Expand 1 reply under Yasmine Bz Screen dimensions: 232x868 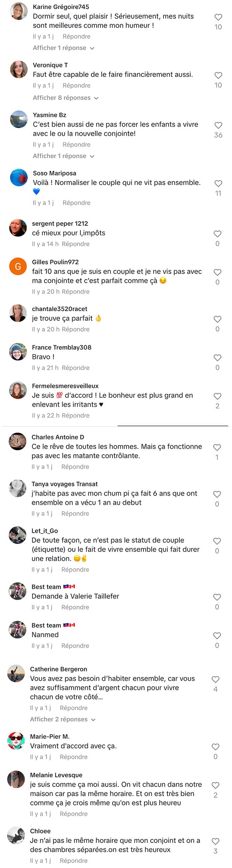coord(63,156)
